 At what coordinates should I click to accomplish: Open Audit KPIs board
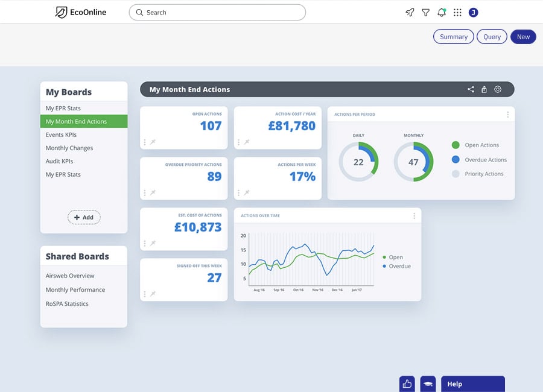pos(84,161)
